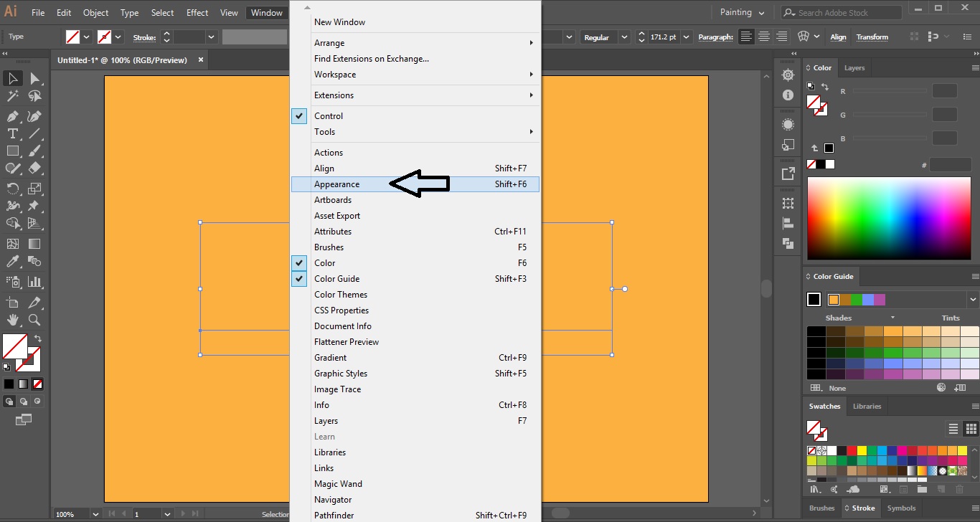
Task: Switch to the Layers tab
Action: pyautogui.click(x=854, y=67)
